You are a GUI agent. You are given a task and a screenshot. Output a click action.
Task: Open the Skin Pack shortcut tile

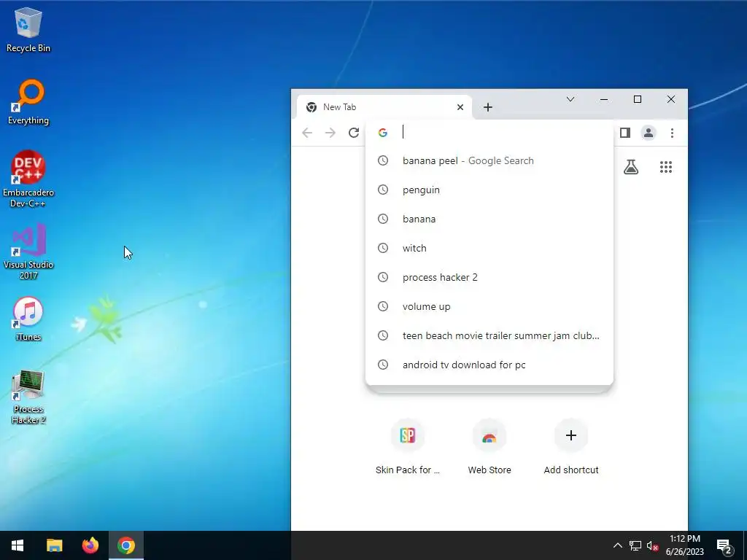(x=407, y=446)
